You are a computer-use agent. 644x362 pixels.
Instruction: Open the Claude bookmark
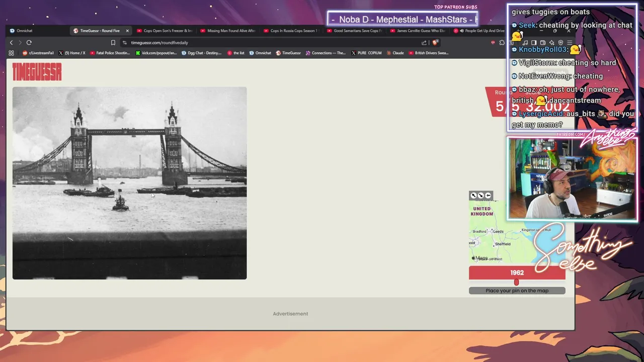[x=395, y=53]
